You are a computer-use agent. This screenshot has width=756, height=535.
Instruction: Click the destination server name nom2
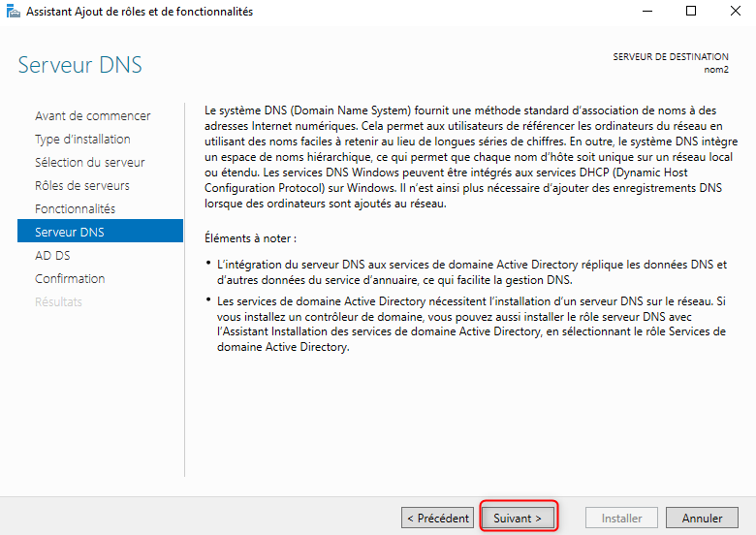click(x=716, y=70)
